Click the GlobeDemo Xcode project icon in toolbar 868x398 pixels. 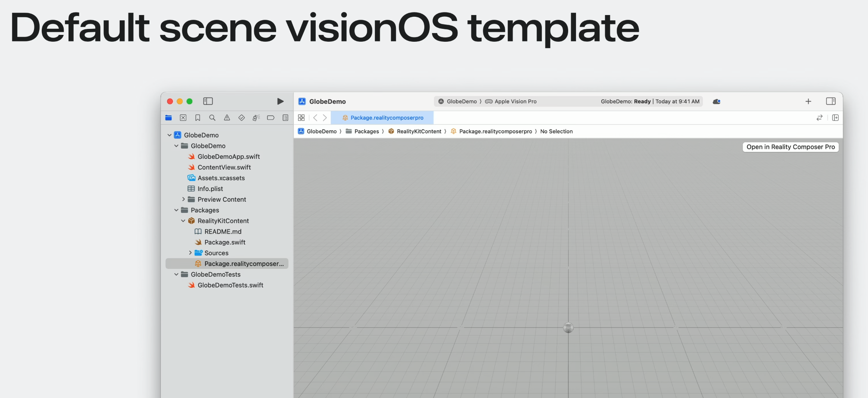pyautogui.click(x=302, y=102)
